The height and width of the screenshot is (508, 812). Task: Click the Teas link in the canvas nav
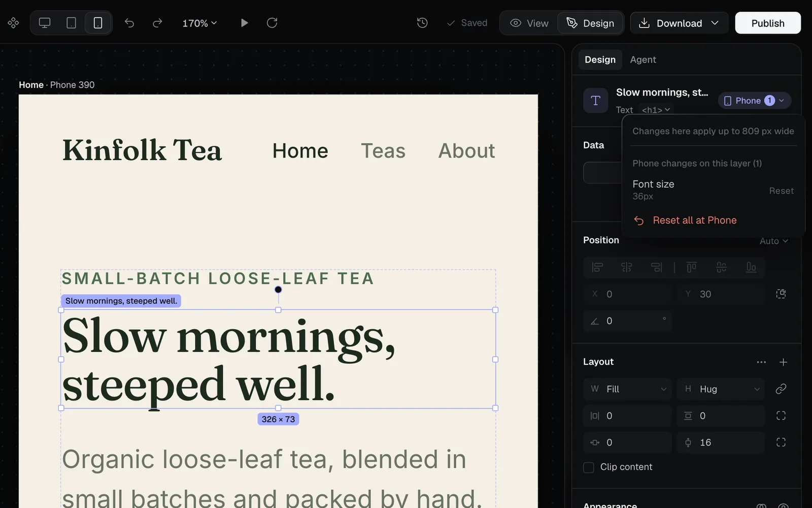point(383,151)
